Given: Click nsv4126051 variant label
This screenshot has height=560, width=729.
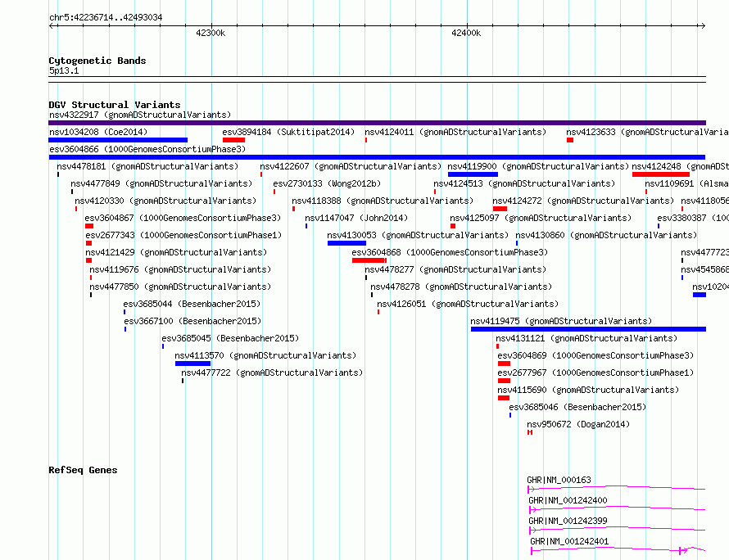Looking at the screenshot, I should click(x=468, y=304).
